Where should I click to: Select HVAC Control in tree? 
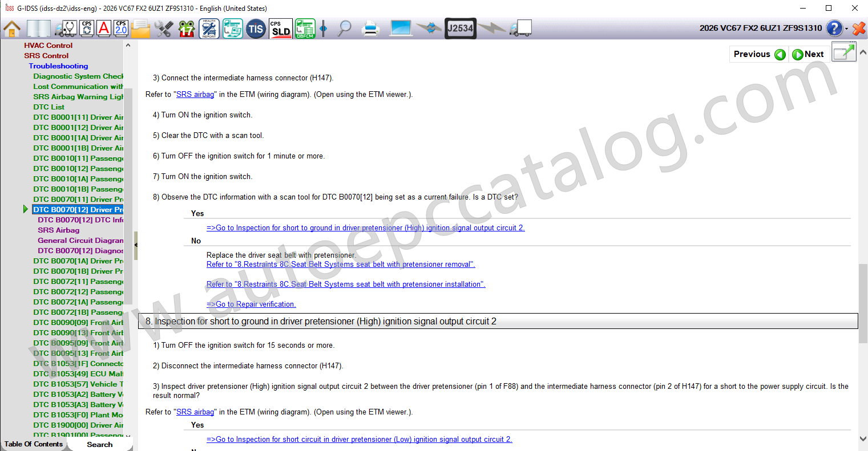[x=49, y=45]
